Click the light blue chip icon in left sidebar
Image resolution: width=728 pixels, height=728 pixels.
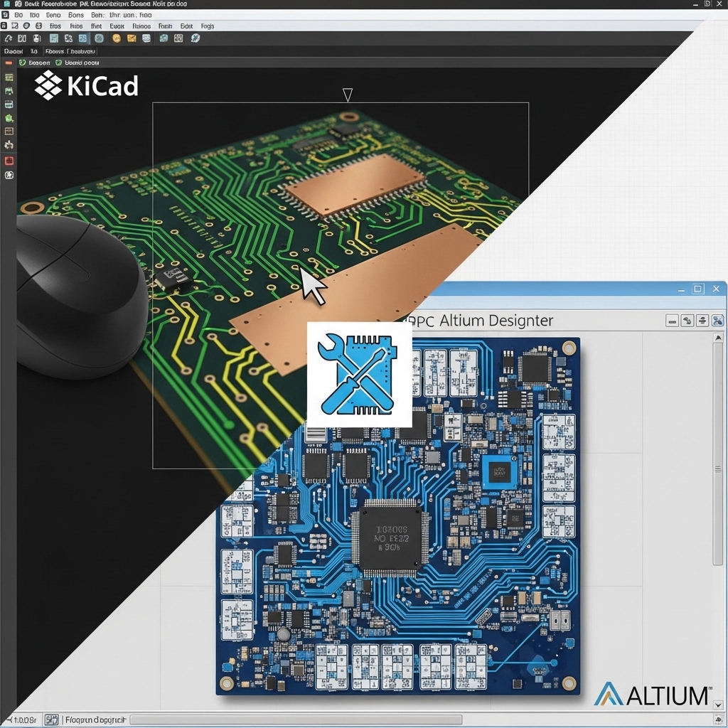pyautogui.click(x=9, y=105)
